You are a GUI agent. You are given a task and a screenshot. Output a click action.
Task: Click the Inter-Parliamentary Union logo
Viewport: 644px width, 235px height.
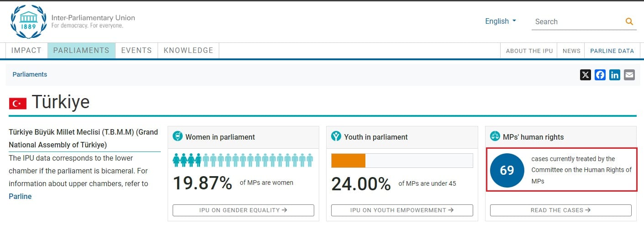coord(28,21)
